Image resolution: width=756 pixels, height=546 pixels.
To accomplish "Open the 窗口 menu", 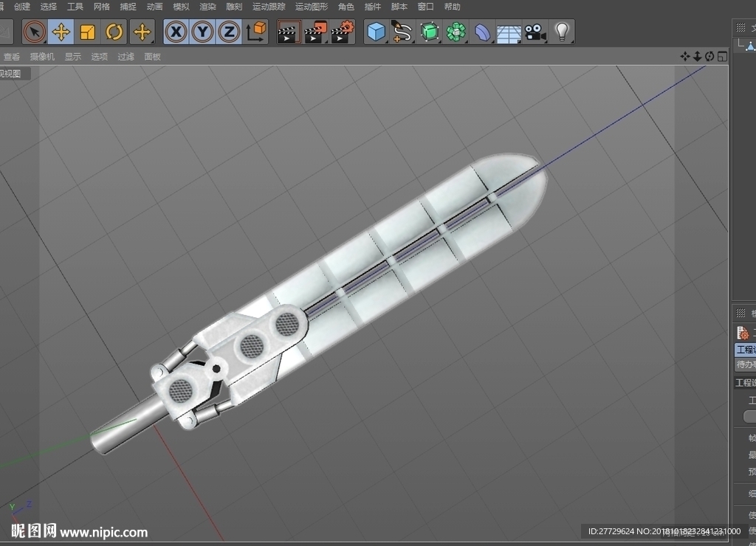I will click(425, 7).
